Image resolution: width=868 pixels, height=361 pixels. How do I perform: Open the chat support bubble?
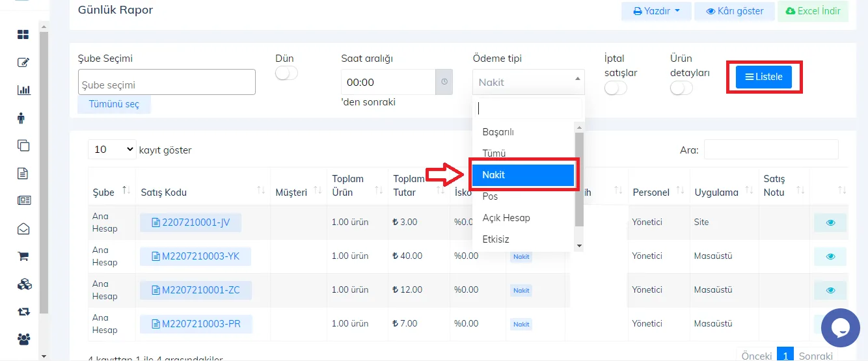click(841, 328)
